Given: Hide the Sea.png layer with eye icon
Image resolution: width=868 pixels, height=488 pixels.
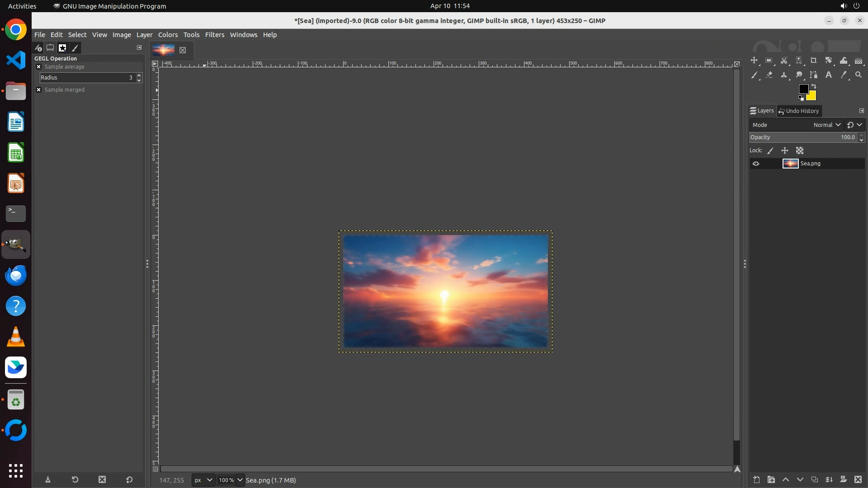Looking at the screenshot, I should pos(756,164).
